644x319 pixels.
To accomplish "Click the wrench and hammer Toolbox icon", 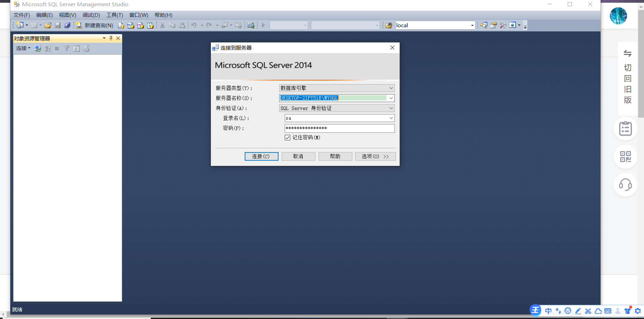I will pyautogui.click(x=503, y=25).
